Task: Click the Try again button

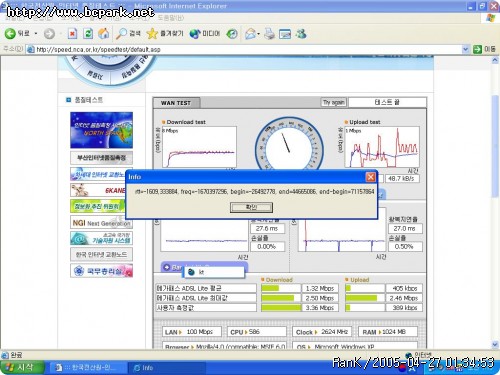Action: (334, 102)
